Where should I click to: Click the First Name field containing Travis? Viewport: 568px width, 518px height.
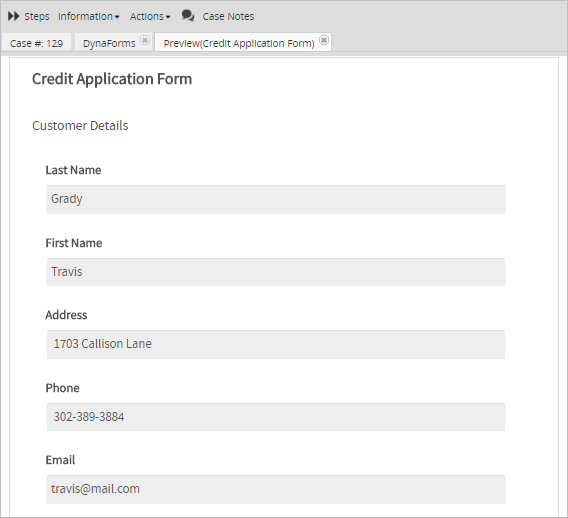[276, 272]
